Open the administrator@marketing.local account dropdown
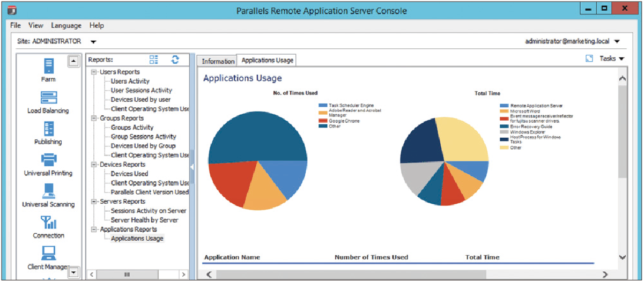This screenshot has height=282, width=644. pyautogui.click(x=617, y=41)
